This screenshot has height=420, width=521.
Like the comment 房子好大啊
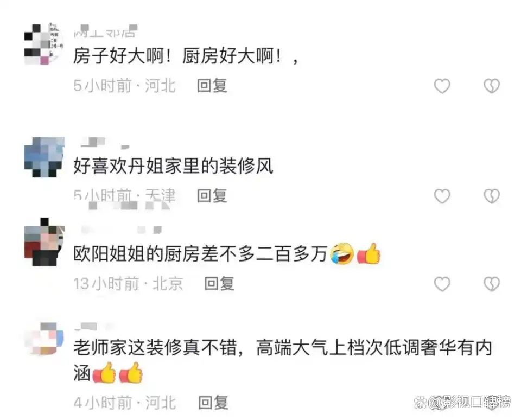(x=442, y=86)
